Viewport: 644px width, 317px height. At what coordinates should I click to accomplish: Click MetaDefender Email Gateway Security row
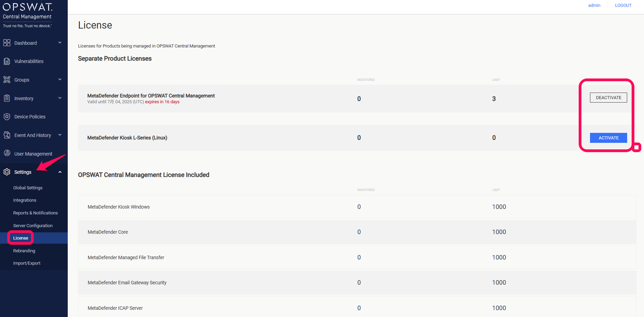tap(357, 283)
